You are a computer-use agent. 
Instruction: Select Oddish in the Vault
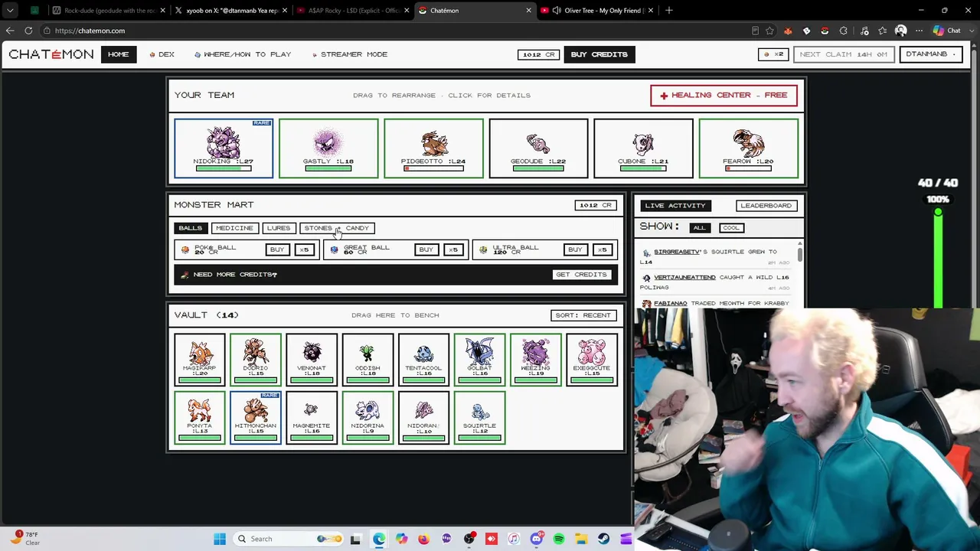click(367, 360)
